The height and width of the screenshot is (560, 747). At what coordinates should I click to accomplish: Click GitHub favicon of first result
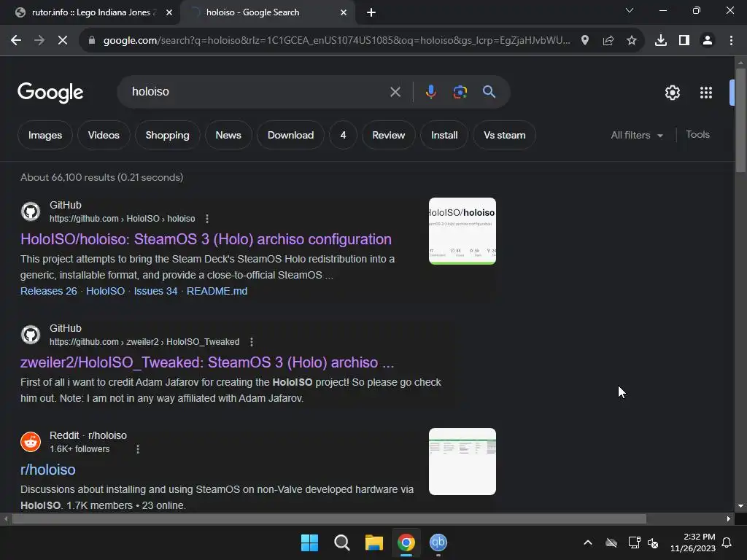coord(31,211)
